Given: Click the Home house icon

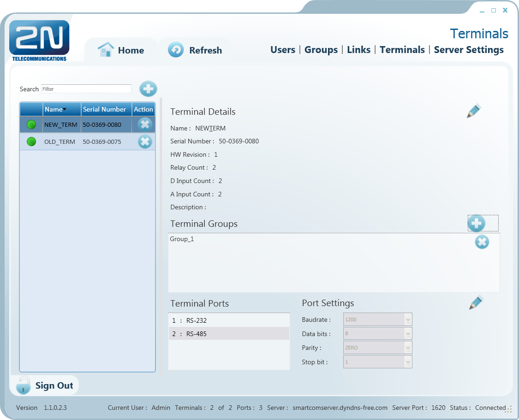Looking at the screenshot, I should tap(106, 50).
